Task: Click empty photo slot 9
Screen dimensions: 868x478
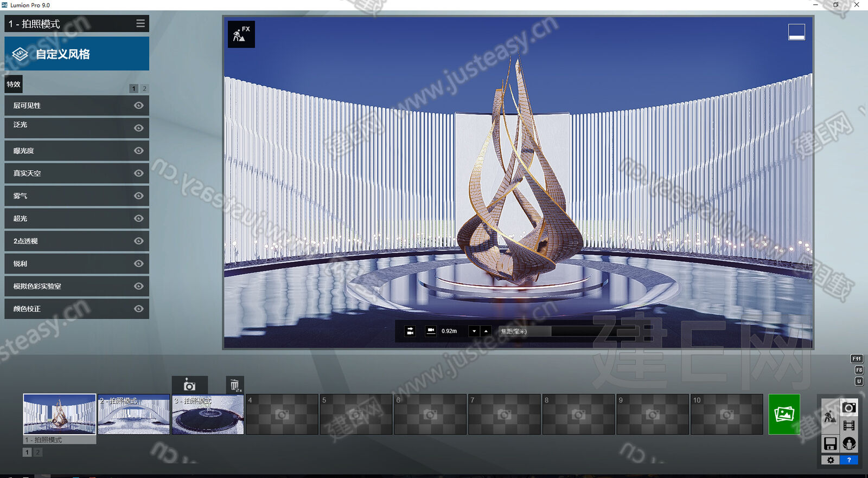Action: pos(653,414)
